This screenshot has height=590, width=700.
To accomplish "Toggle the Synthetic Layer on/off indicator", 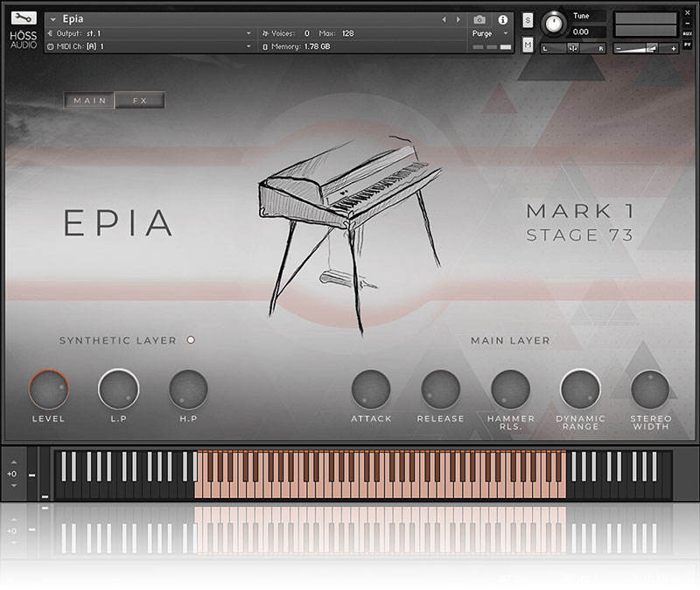I will tap(191, 340).
